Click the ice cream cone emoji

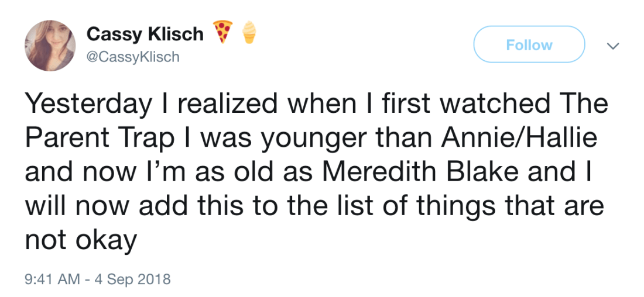pyautogui.click(x=249, y=32)
